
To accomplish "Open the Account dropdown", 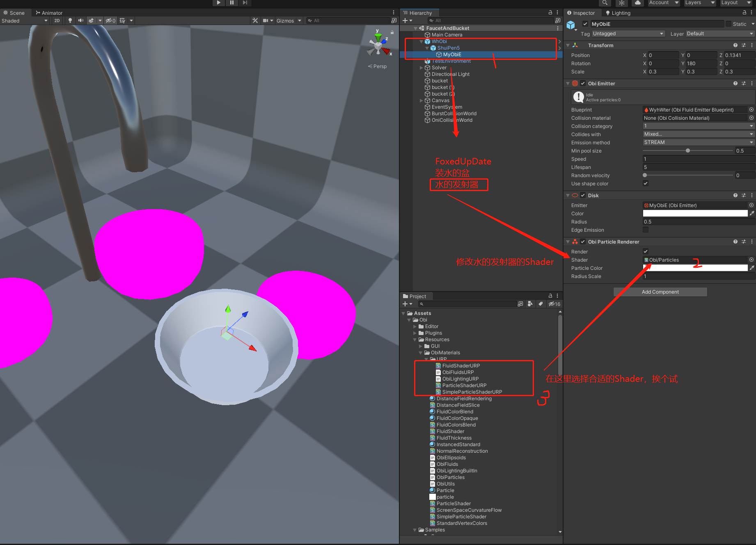I will 664,3.
